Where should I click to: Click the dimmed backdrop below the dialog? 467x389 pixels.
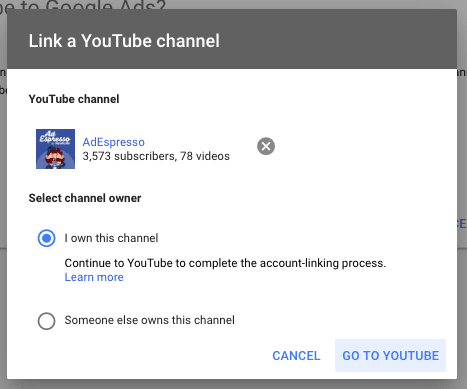point(233,384)
